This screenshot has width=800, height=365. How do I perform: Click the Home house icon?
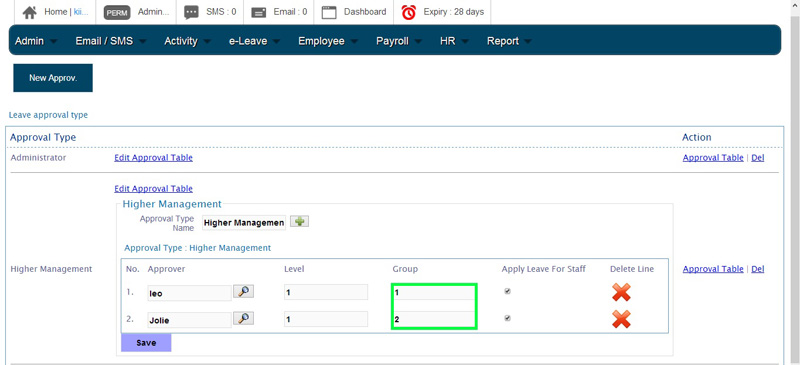pos(30,12)
